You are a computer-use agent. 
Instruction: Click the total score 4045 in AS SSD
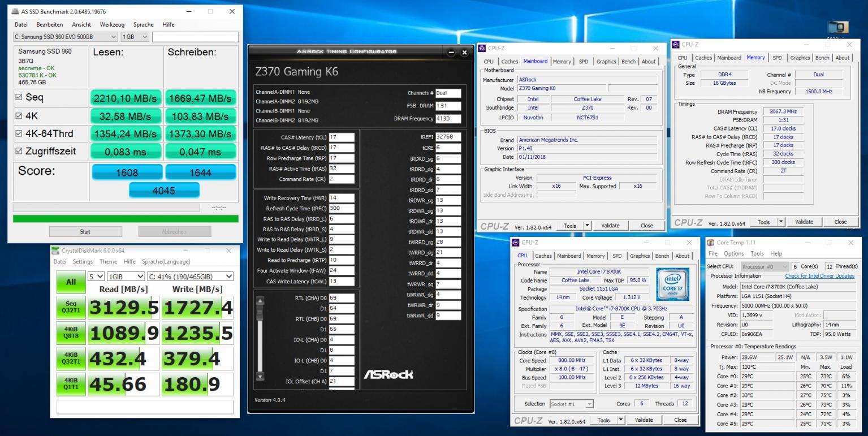coord(164,191)
